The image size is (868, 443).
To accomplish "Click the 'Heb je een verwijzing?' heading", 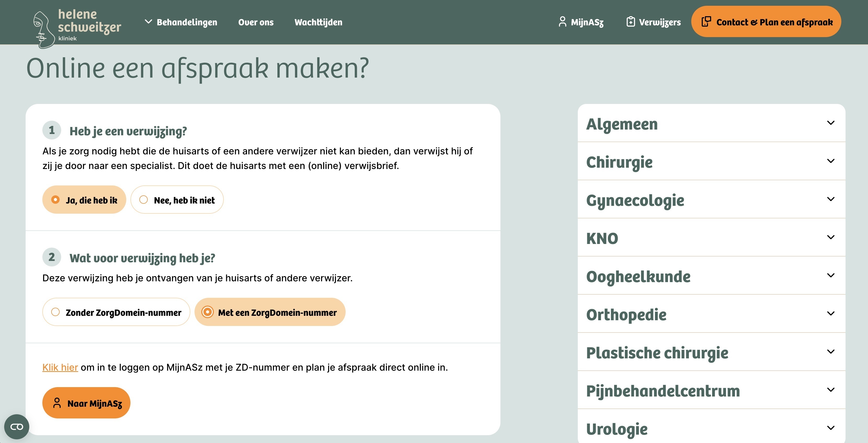I will coord(128,131).
